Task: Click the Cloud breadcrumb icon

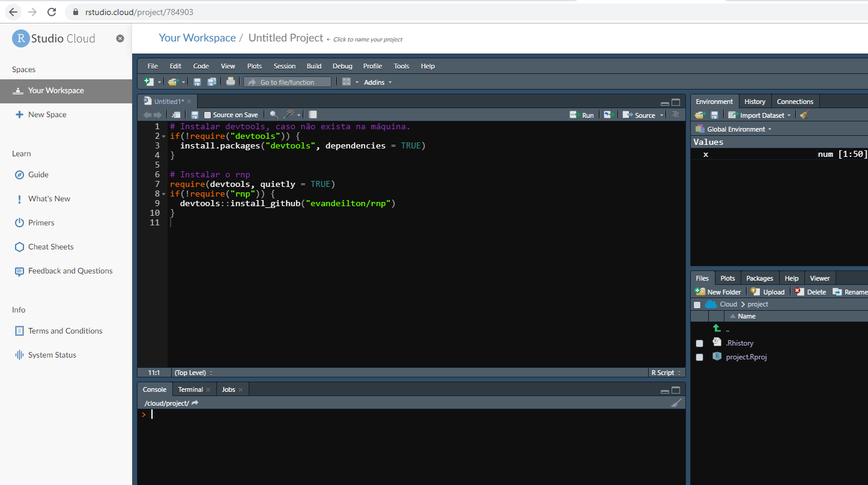Action: [x=711, y=304]
